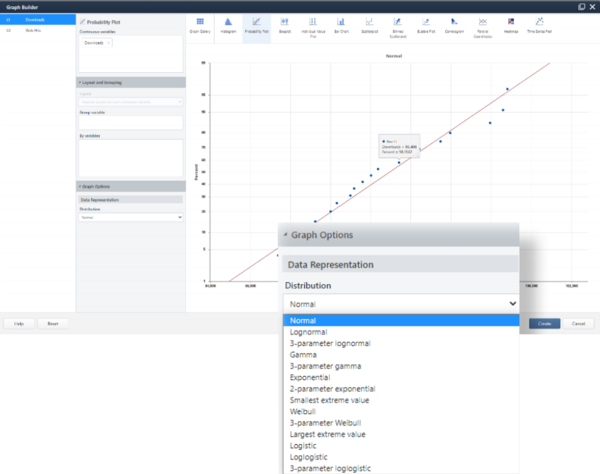
Task: Choose the Boxplot graph type
Action: [285, 26]
